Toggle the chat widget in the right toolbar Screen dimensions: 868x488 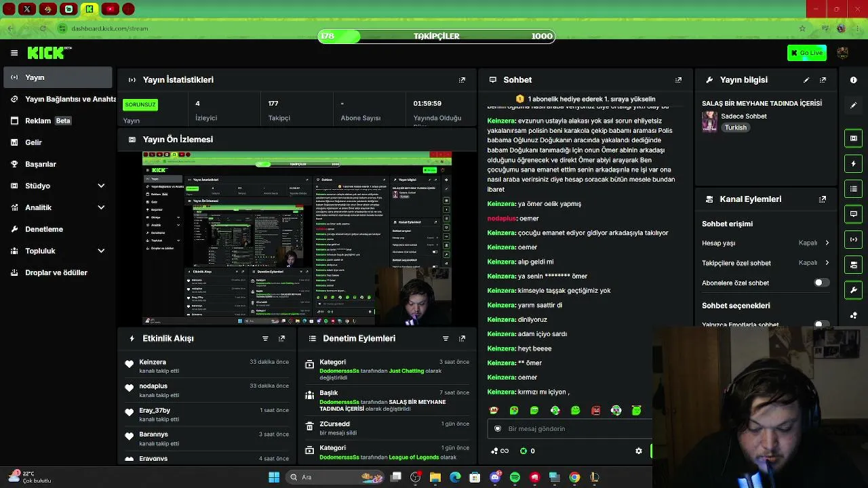[x=853, y=214]
